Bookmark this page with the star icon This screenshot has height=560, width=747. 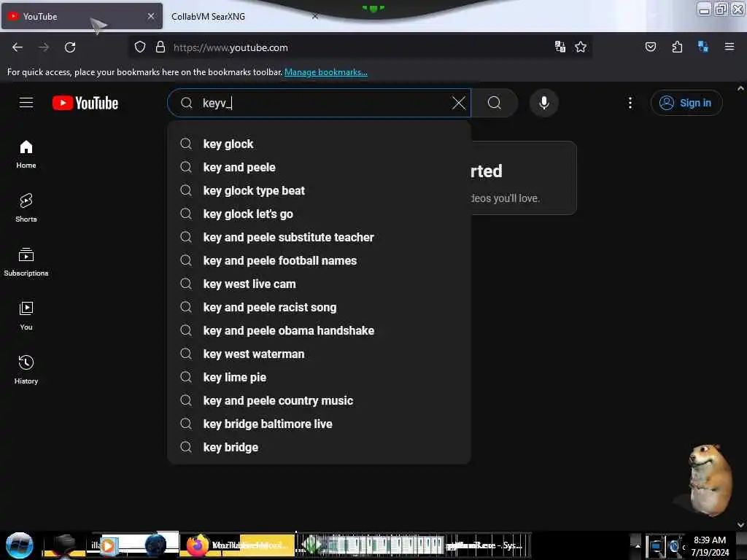tap(580, 47)
